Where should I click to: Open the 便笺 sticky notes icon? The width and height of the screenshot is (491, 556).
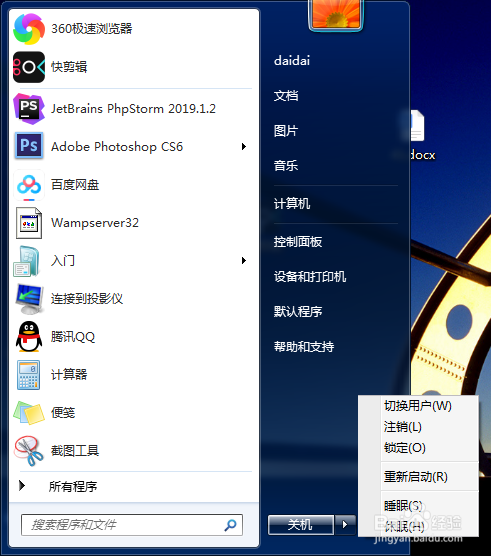[x=29, y=413]
